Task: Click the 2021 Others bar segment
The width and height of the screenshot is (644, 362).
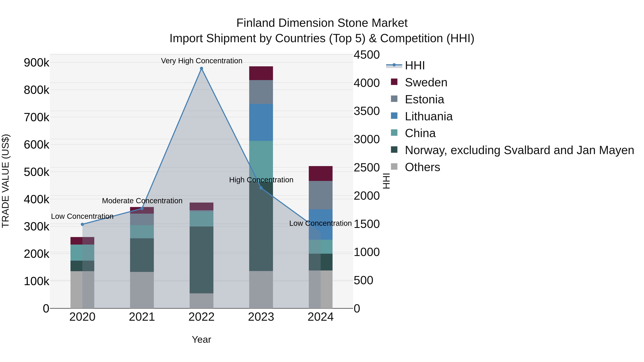Action: pos(142,290)
